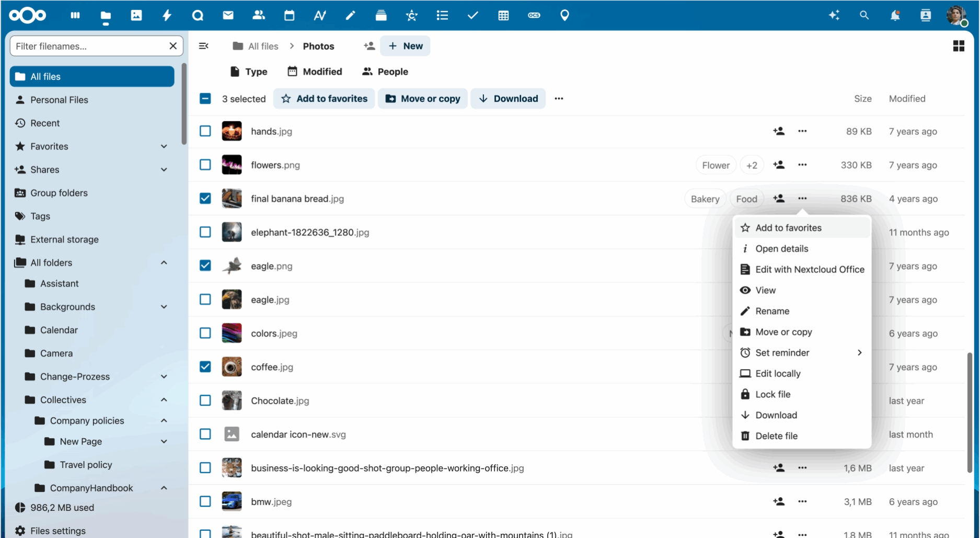The image size is (980, 538).
Task: Open the Contacts app icon
Action: point(259,15)
